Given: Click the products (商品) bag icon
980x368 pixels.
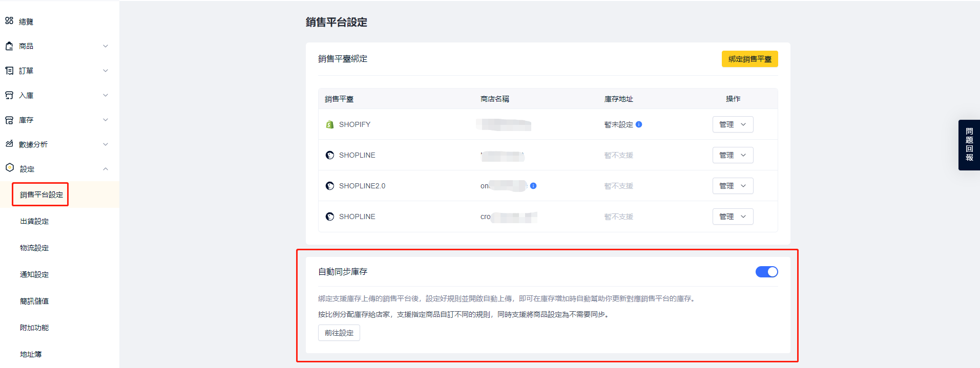Looking at the screenshot, I should 9,46.
